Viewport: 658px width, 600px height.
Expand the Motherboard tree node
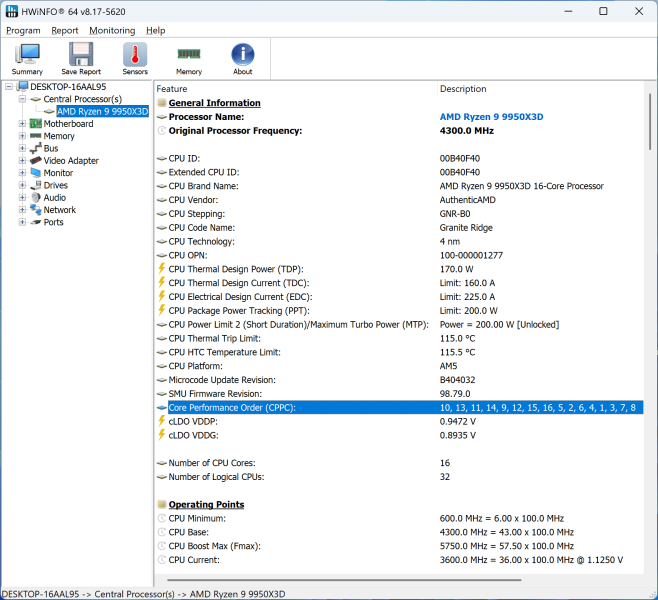click(23, 124)
